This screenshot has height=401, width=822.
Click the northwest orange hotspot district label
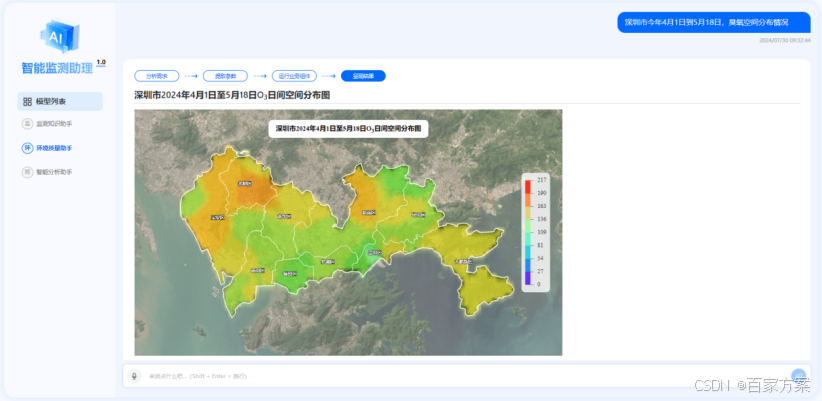pos(245,184)
